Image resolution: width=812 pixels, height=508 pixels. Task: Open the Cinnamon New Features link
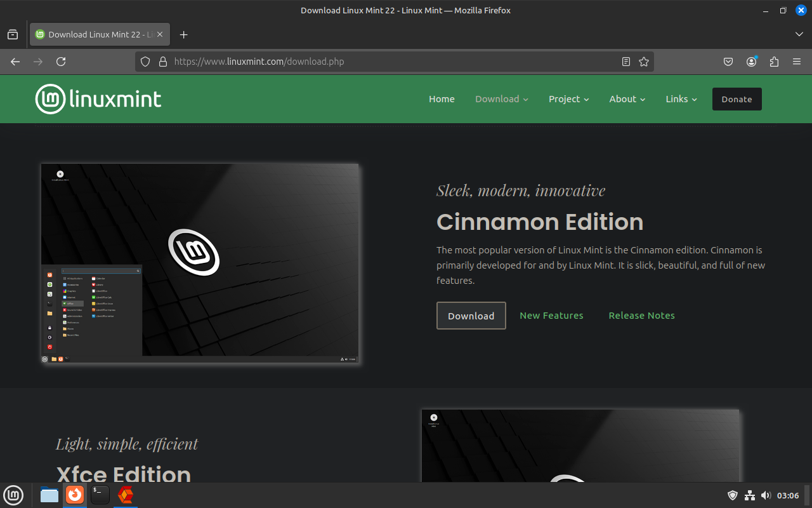tap(551, 316)
